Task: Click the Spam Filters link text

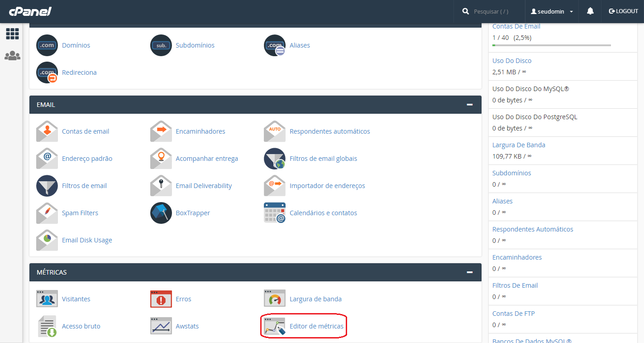Action: click(x=80, y=213)
